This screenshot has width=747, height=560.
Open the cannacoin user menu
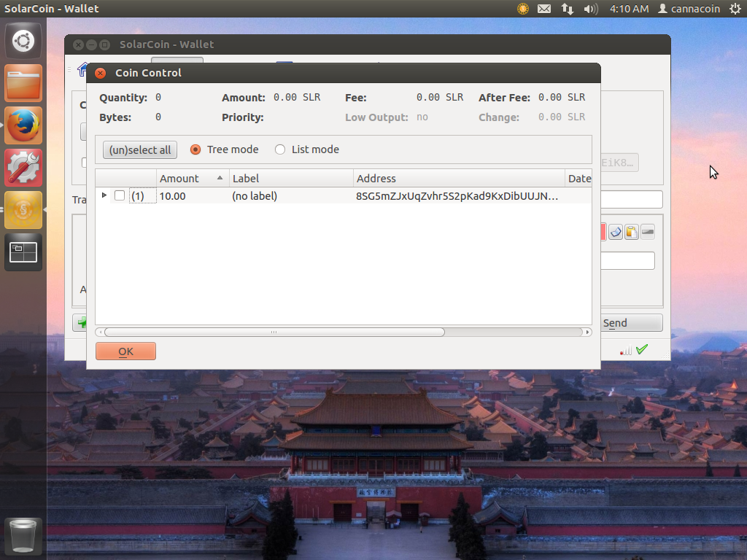point(689,9)
